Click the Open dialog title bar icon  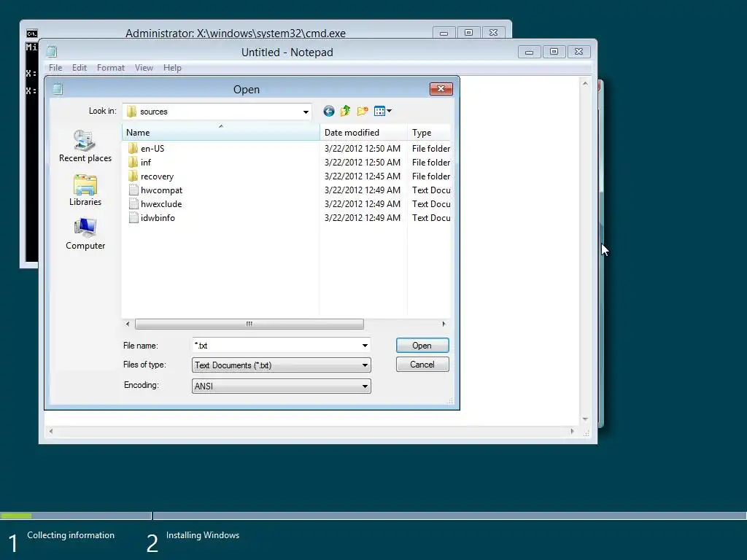(58, 89)
